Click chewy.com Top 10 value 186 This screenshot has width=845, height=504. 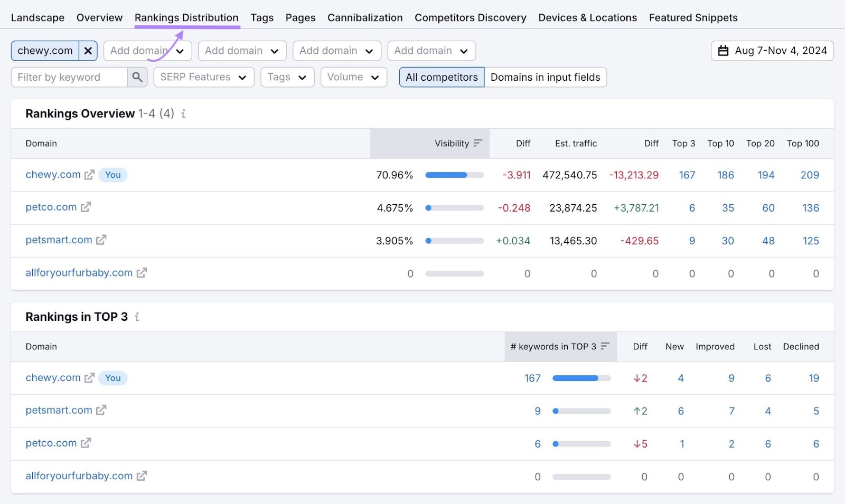pyautogui.click(x=726, y=175)
